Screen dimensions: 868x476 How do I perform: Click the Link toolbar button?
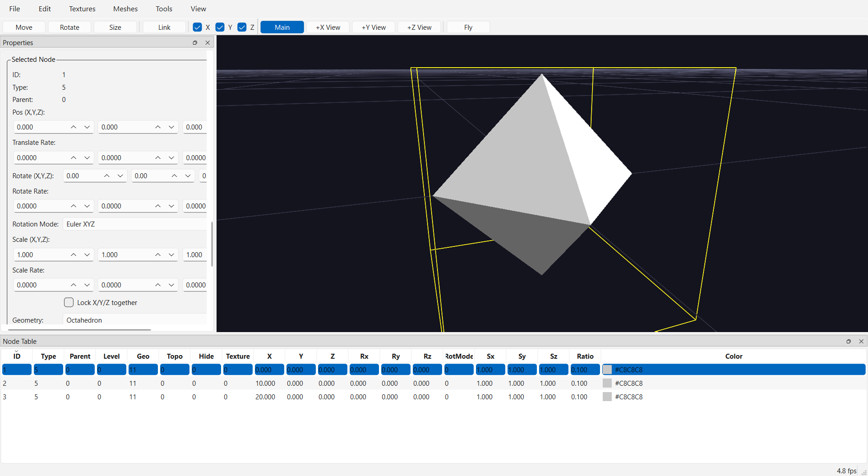click(x=164, y=27)
